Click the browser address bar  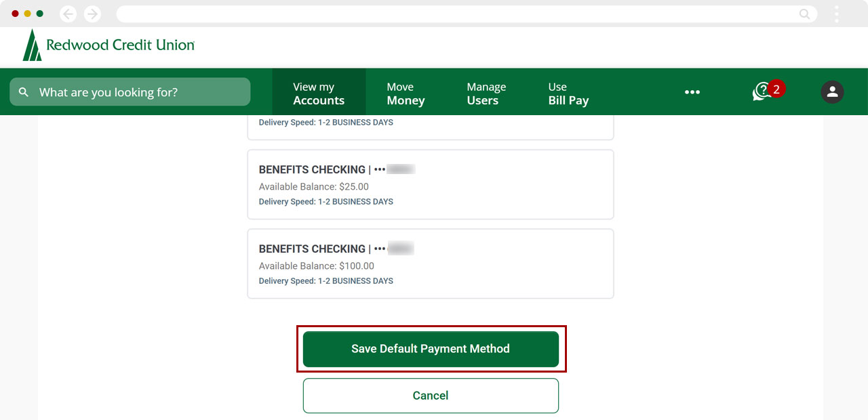(454, 14)
